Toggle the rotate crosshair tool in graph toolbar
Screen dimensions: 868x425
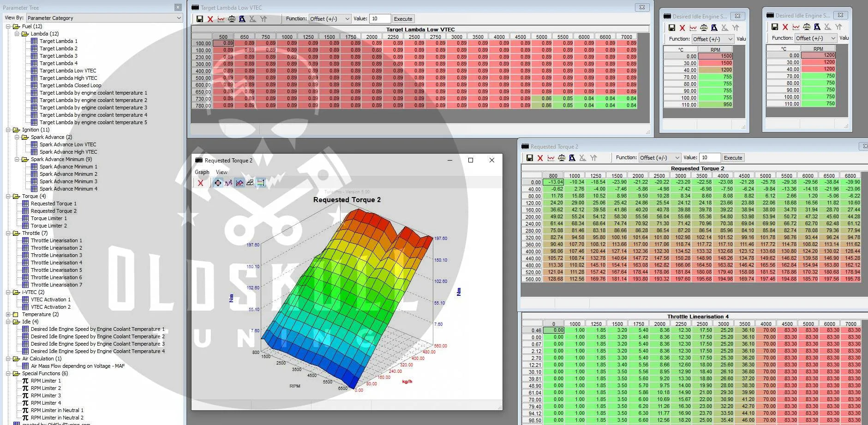218,183
